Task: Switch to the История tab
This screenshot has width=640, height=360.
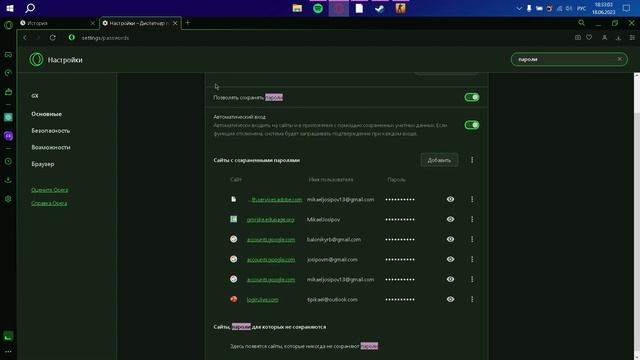Action: point(58,23)
